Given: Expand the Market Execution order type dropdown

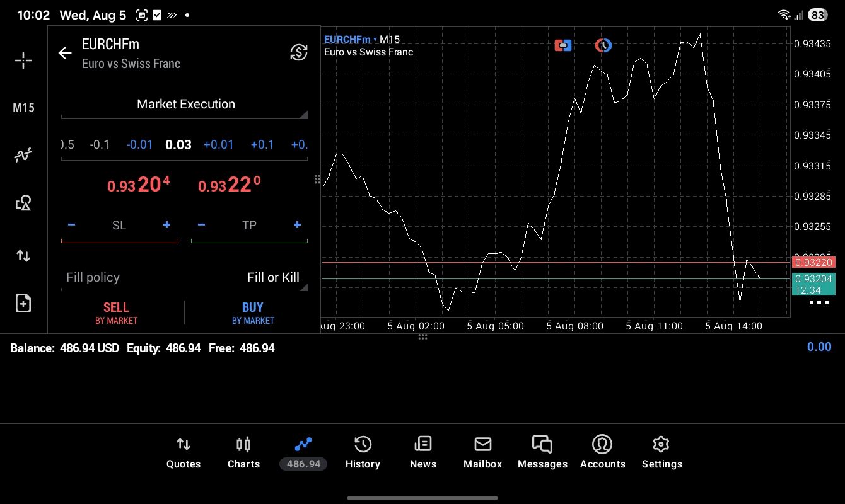Looking at the screenshot, I should pyautogui.click(x=185, y=105).
